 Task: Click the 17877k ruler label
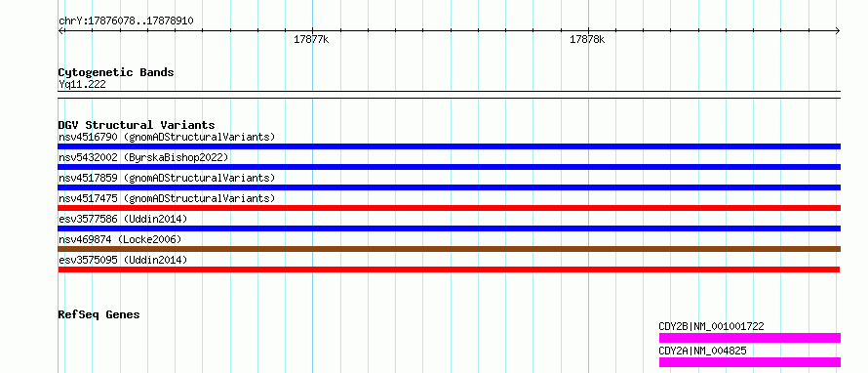[x=311, y=39]
